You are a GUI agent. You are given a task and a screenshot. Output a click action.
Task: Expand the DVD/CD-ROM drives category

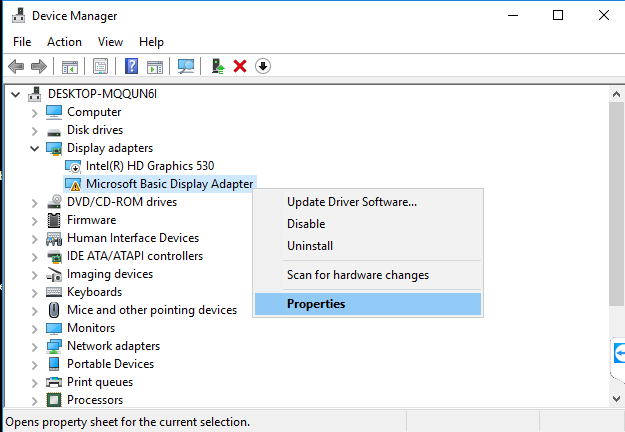(35, 203)
